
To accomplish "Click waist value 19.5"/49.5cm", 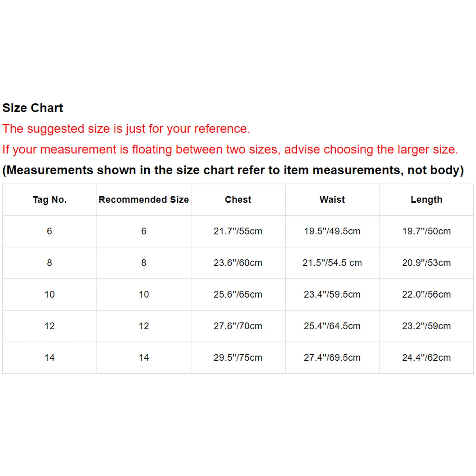I will coord(332,231).
